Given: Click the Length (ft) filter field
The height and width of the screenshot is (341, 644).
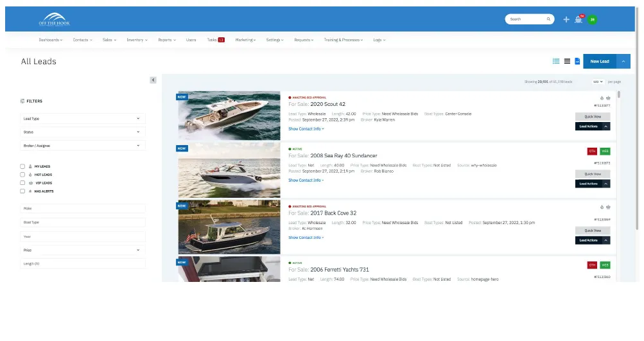Looking at the screenshot, I should 83,264.
